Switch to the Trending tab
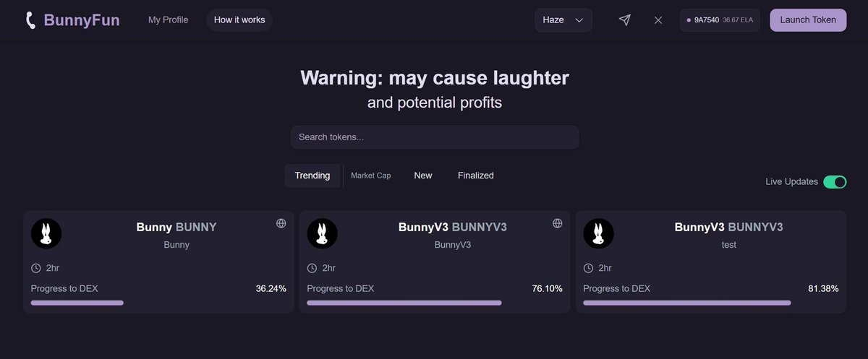Viewport: 868px width, 359px height. (x=312, y=176)
